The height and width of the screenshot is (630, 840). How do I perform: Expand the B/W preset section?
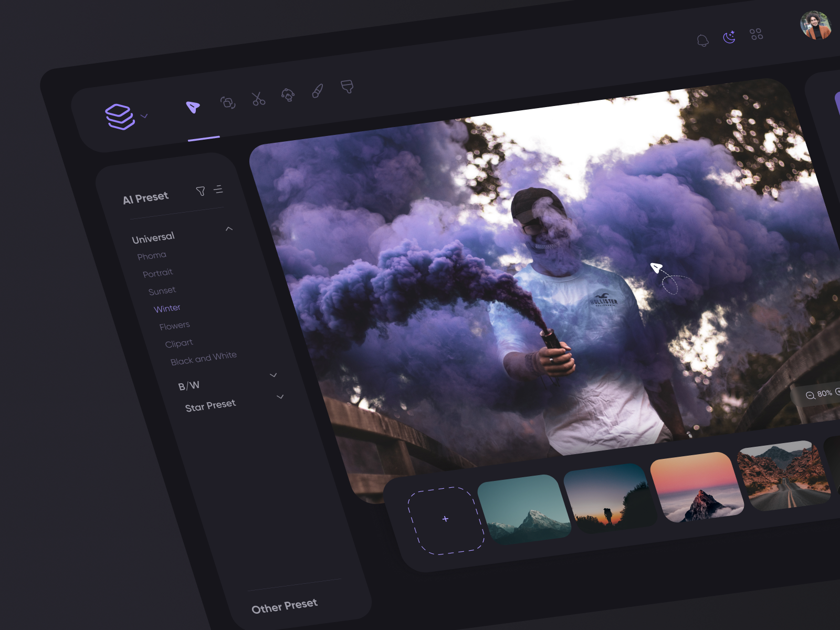(273, 375)
